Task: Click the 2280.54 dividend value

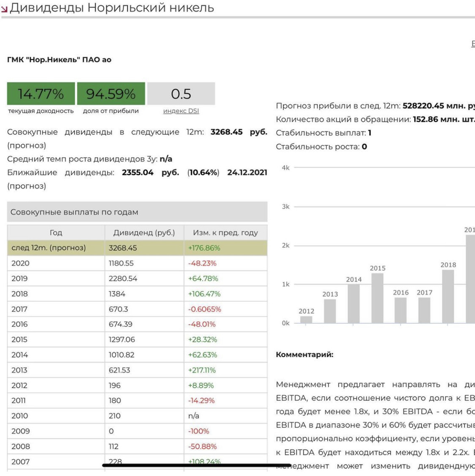Action: pos(123,278)
